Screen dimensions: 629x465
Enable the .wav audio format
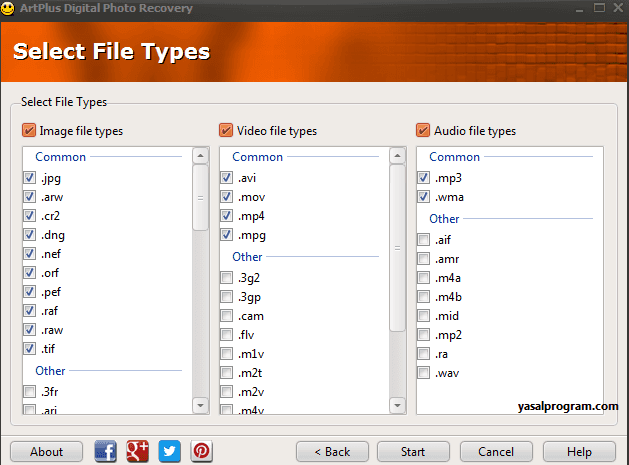click(426, 373)
